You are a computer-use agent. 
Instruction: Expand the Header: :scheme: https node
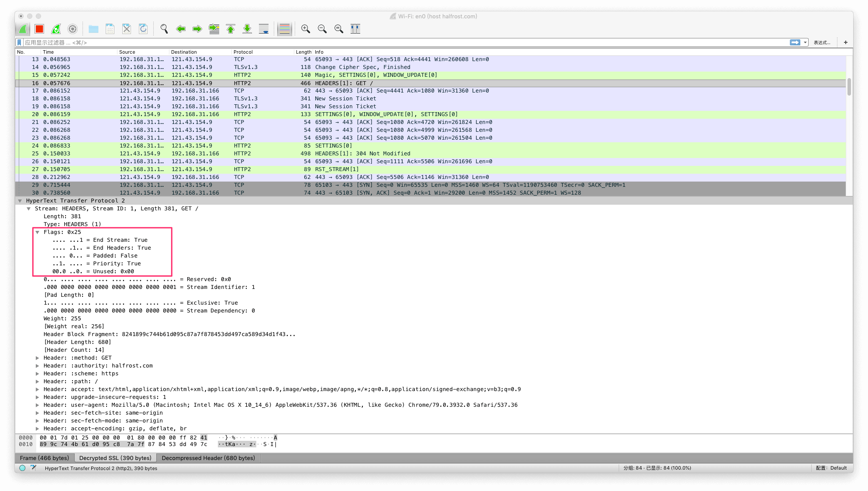pos(38,374)
